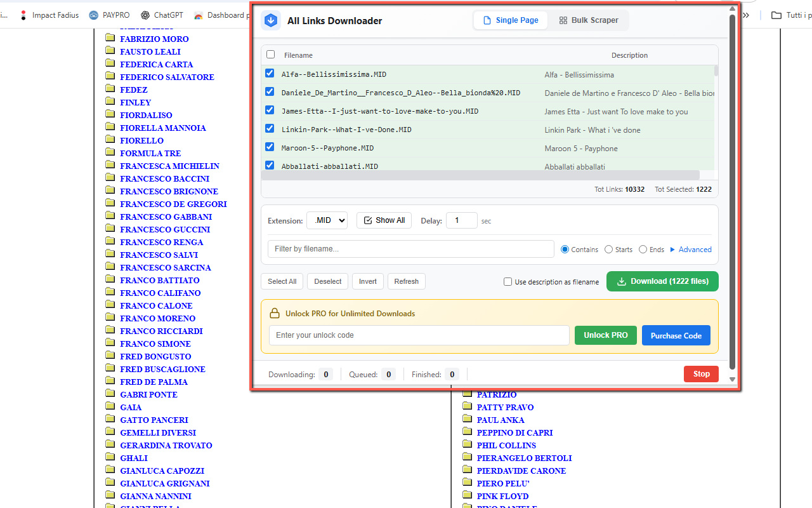812x508 pixels.
Task: Click the folder icon beside FEDEZ
Action: pyautogui.click(x=110, y=90)
